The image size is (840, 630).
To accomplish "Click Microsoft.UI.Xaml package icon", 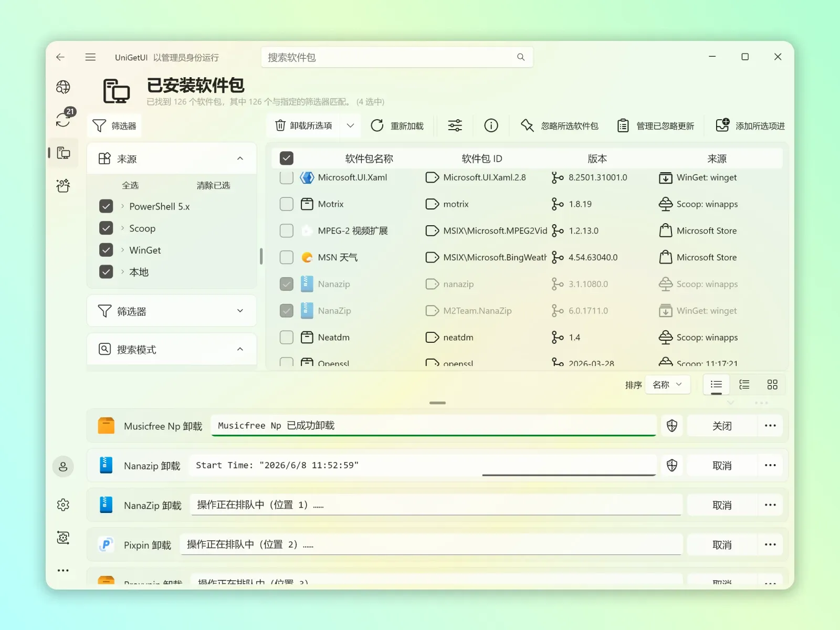I will 307,177.
